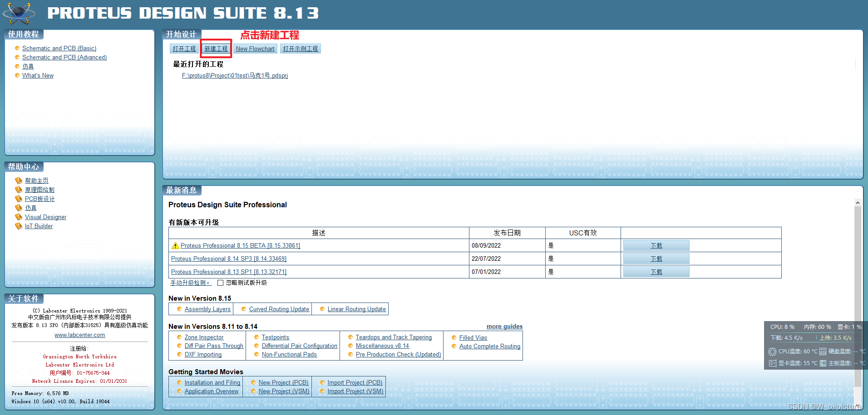Tick the 忽略测试版升级 checkbox
868x415 pixels.
pos(220,283)
